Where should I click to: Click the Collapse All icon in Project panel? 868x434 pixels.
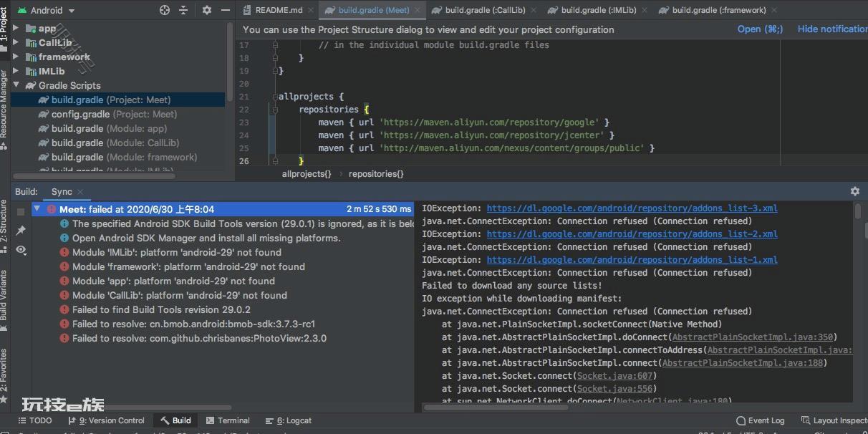coord(184,10)
